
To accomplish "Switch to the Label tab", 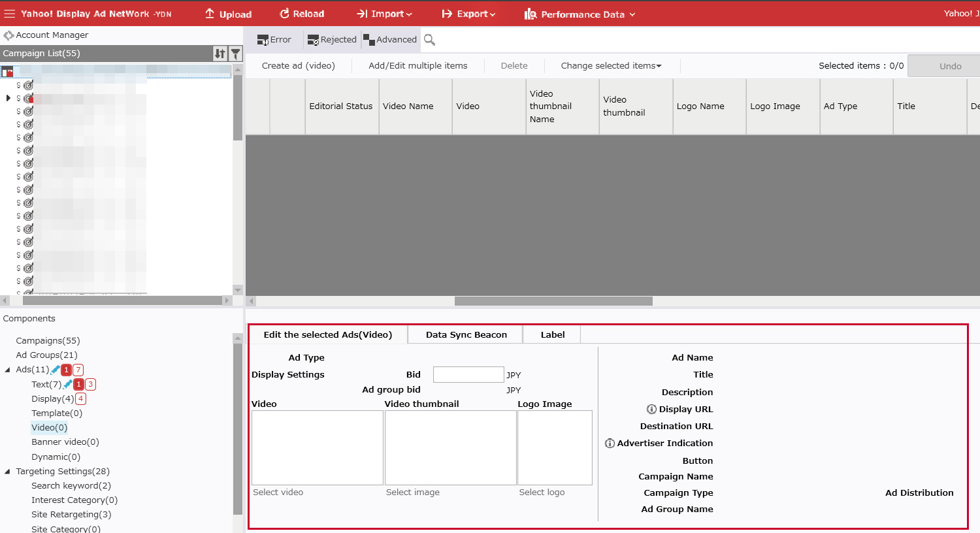I will tap(553, 334).
